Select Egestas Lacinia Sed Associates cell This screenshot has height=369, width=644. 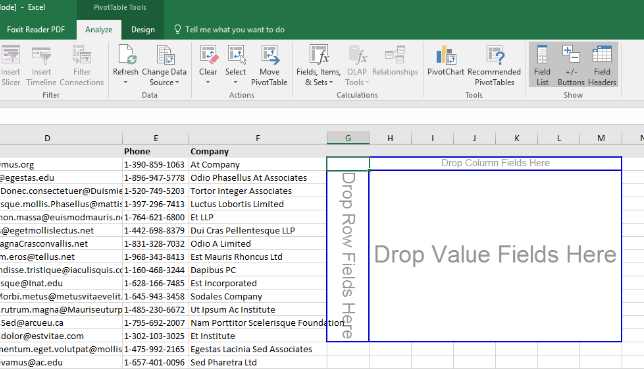click(258, 349)
